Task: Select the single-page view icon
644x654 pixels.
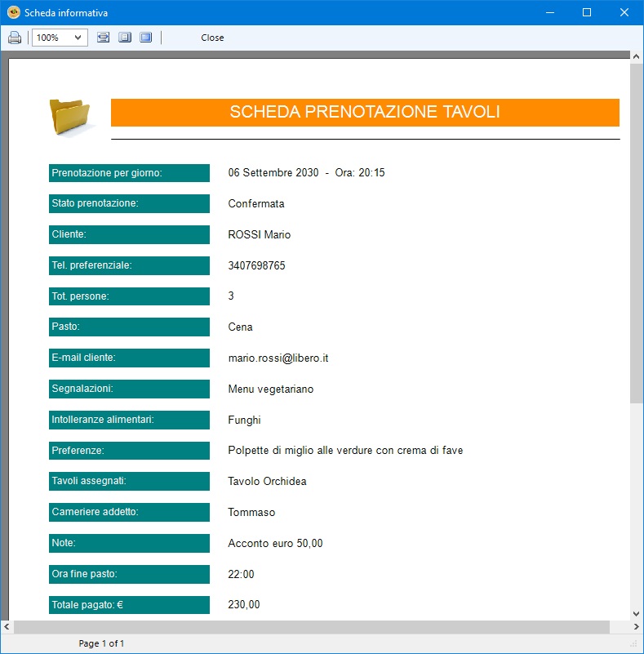Action: click(125, 38)
